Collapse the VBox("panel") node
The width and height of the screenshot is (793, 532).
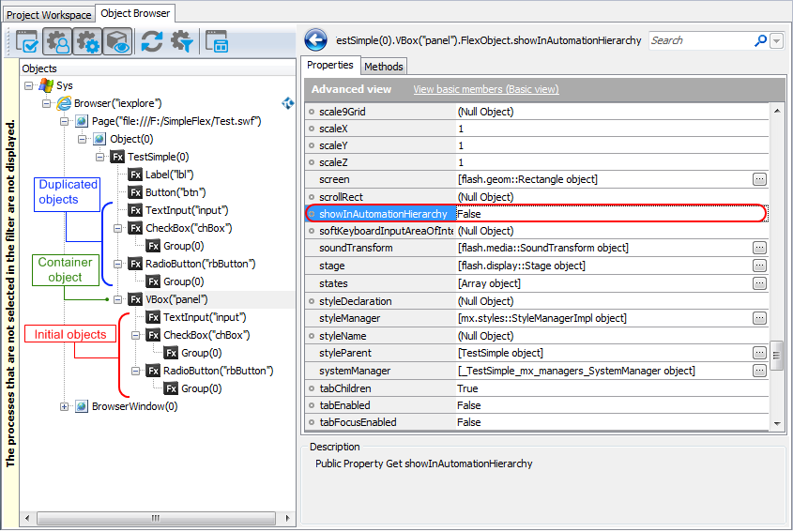point(117,299)
